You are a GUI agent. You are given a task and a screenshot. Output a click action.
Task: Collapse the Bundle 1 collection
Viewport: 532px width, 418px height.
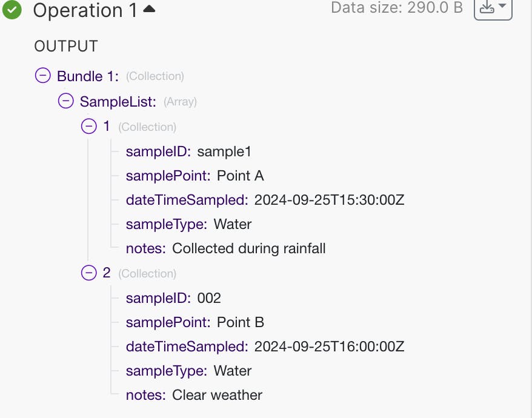click(x=42, y=76)
